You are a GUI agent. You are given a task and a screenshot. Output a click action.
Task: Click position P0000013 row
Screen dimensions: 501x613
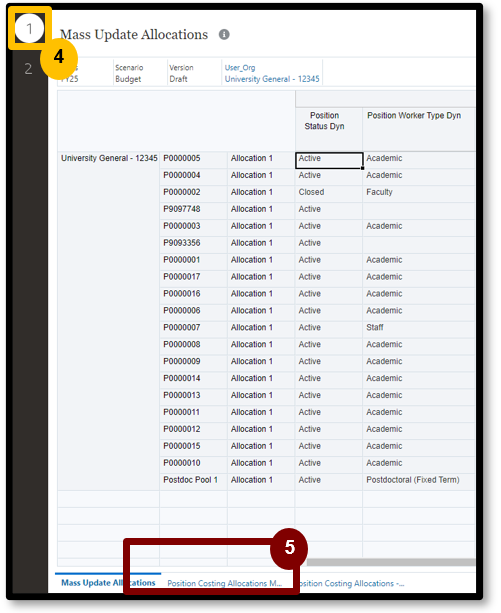193,395
